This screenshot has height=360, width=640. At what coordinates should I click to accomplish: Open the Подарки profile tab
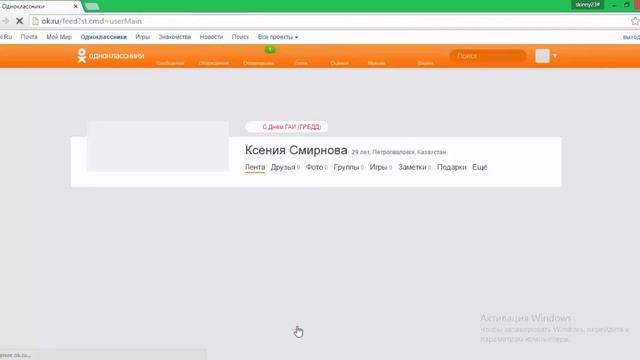(451, 167)
